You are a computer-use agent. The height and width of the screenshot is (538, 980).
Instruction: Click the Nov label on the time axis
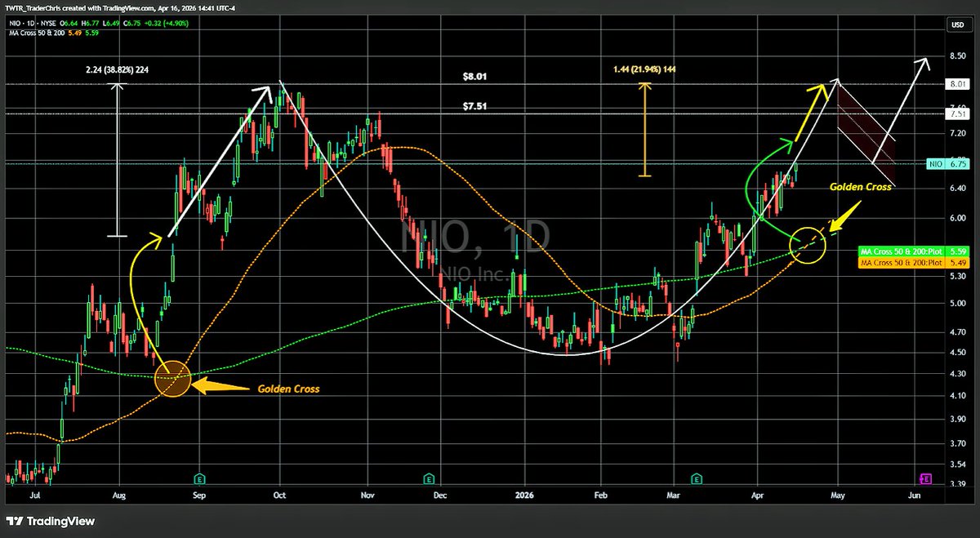(x=366, y=495)
